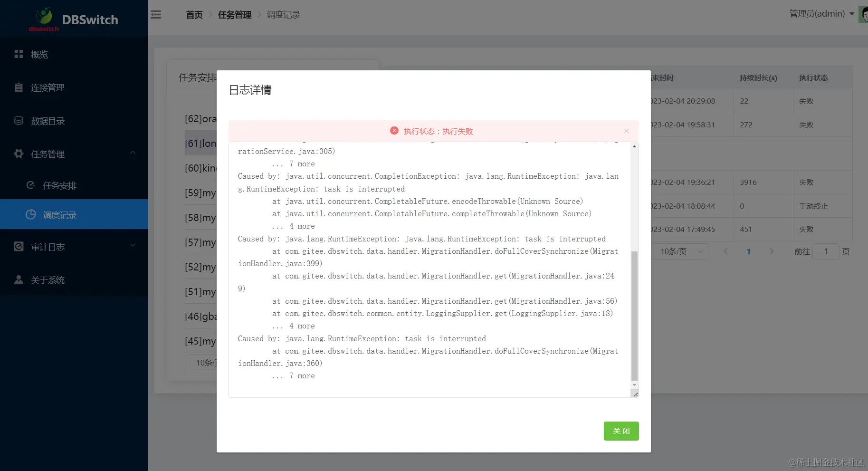Collapse the 任务管理 submenu chevron

[x=133, y=153]
